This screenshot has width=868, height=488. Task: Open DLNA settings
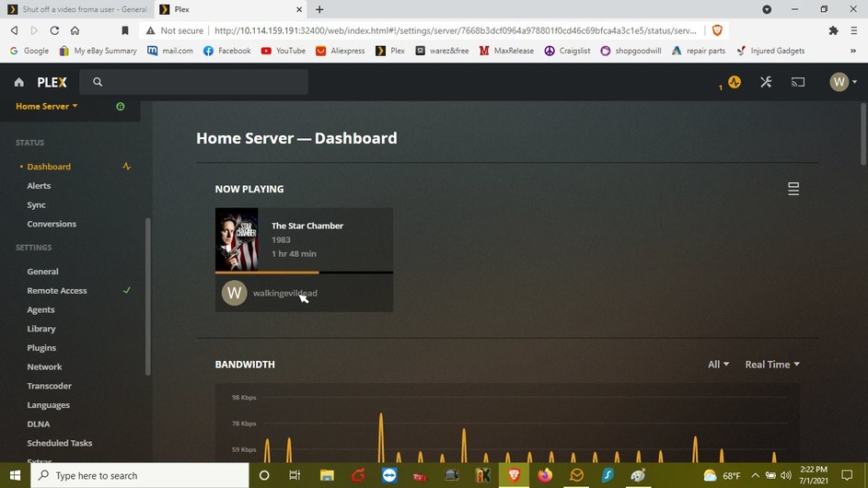pyautogui.click(x=38, y=424)
